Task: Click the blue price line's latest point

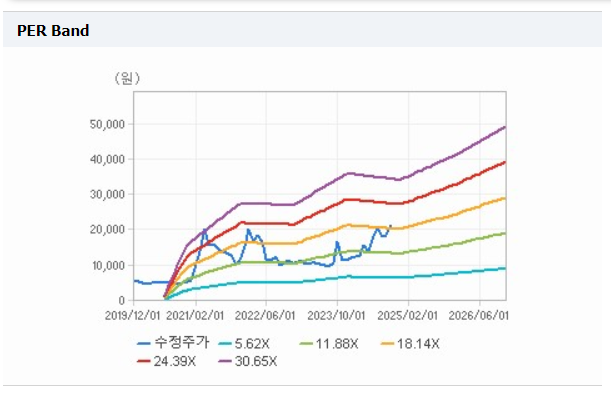Action: point(391,225)
